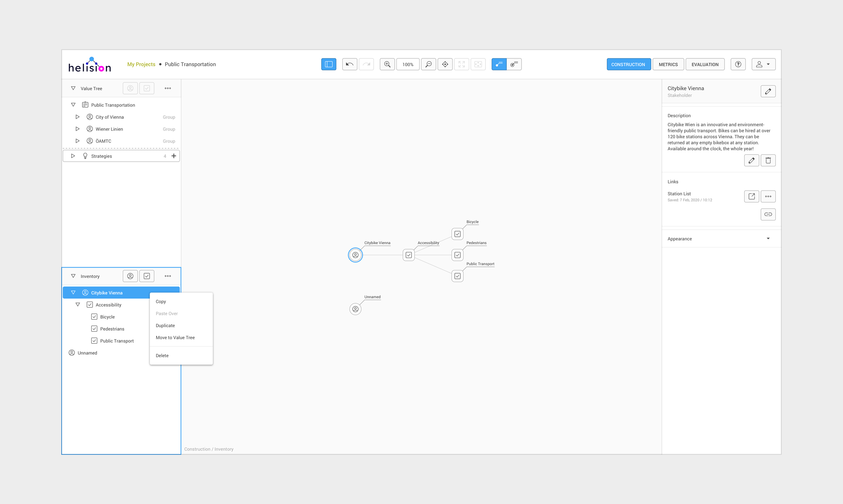Click the undo arrow in the toolbar
The height and width of the screenshot is (504, 843).
coord(349,64)
